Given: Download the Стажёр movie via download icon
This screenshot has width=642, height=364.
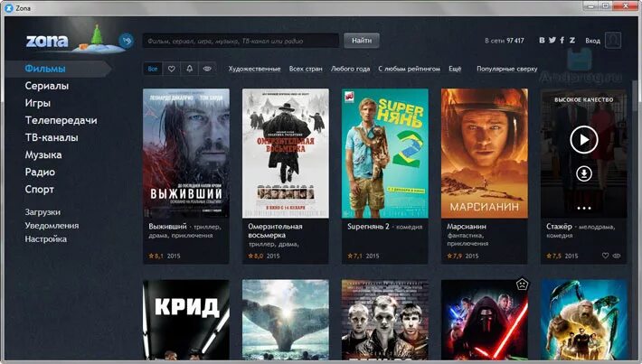Looking at the screenshot, I should (584, 173).
